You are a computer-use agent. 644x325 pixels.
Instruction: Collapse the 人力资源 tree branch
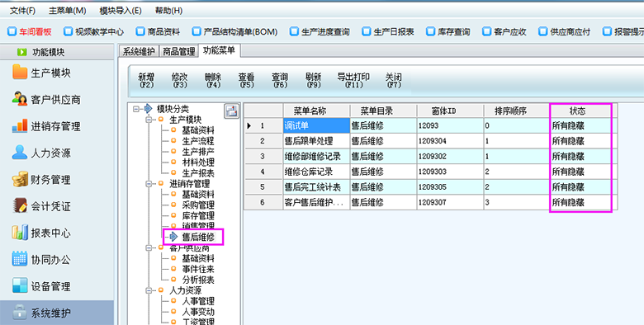pyautogui.click(x=149, y=290)
